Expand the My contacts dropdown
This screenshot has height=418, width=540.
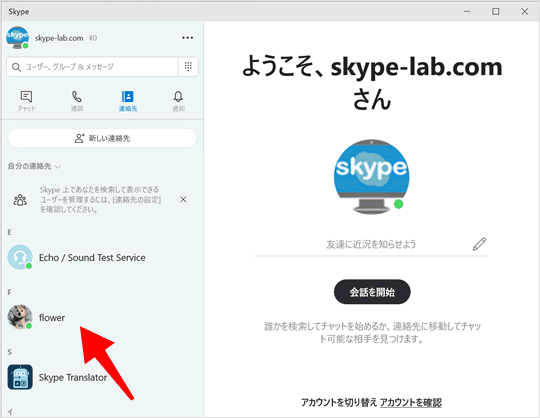tap(34, 166)
